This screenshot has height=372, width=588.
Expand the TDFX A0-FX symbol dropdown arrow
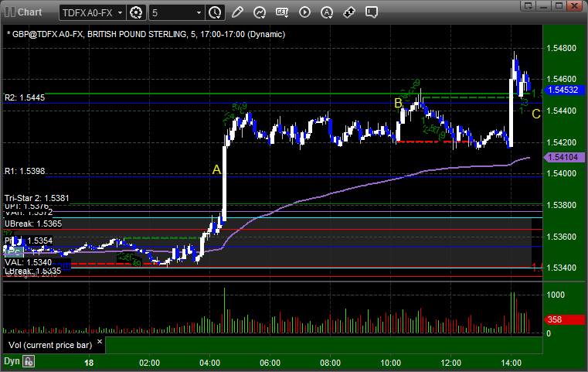tap(120, 13)
